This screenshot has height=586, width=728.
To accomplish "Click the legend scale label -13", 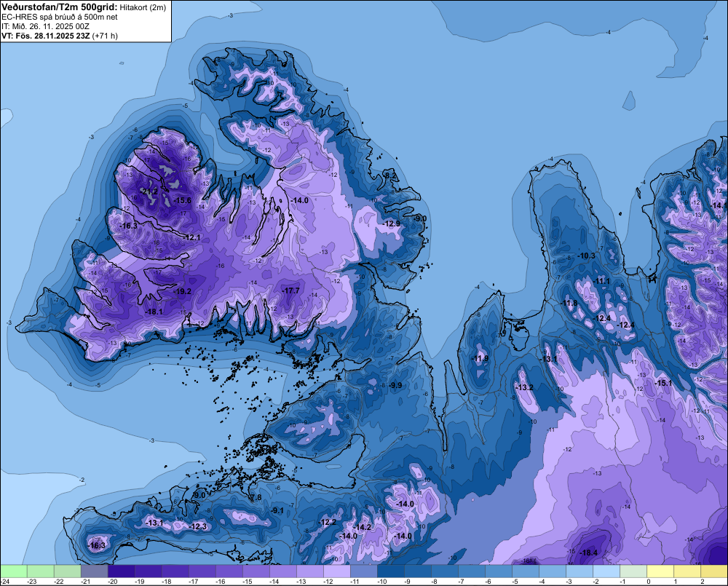I will pyautogui.click(x=301, y=582).
